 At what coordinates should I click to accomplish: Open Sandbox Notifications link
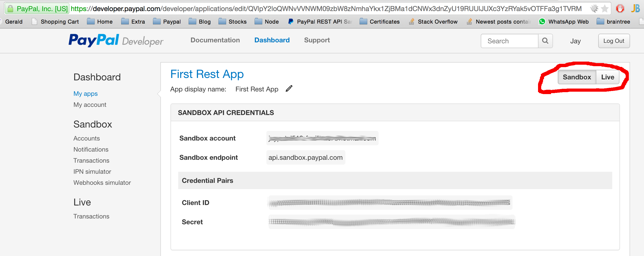point(91,149)
